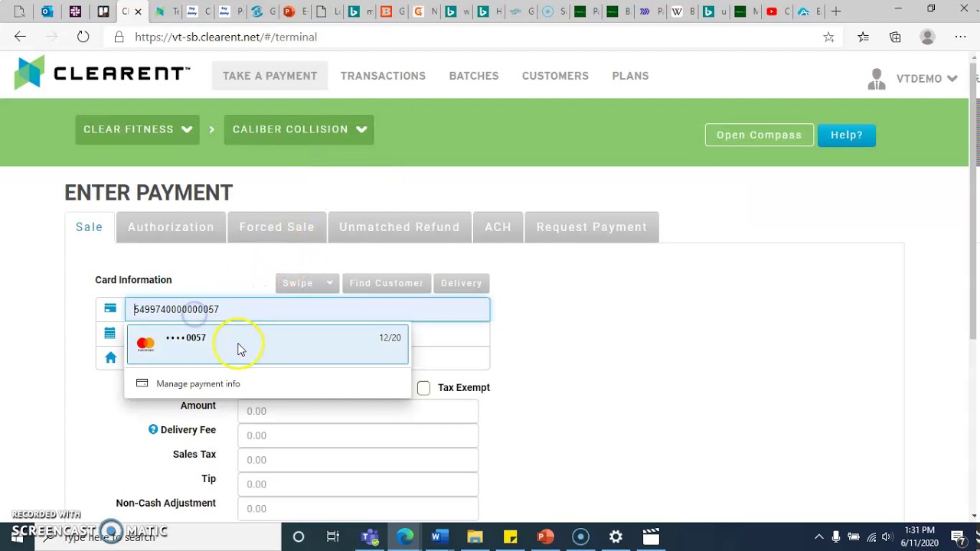The image size is (980, 551).
Task: Select the Sale tab
Action: point(89,227)
